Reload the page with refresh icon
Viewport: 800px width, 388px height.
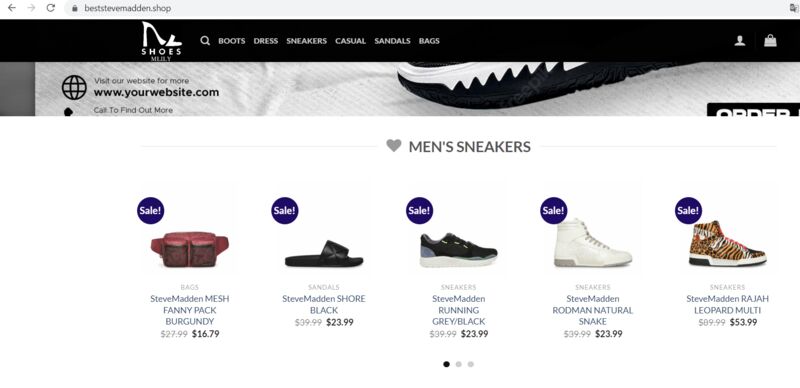(51, 8)
